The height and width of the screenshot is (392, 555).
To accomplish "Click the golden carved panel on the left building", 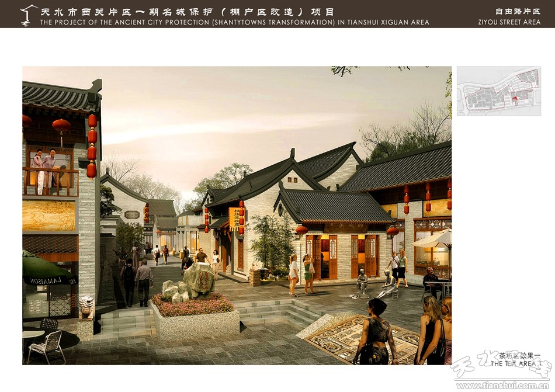I will tap(49, 216).
